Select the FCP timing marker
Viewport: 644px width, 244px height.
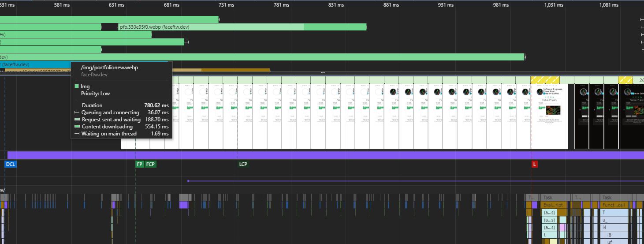tap(151, 164)
